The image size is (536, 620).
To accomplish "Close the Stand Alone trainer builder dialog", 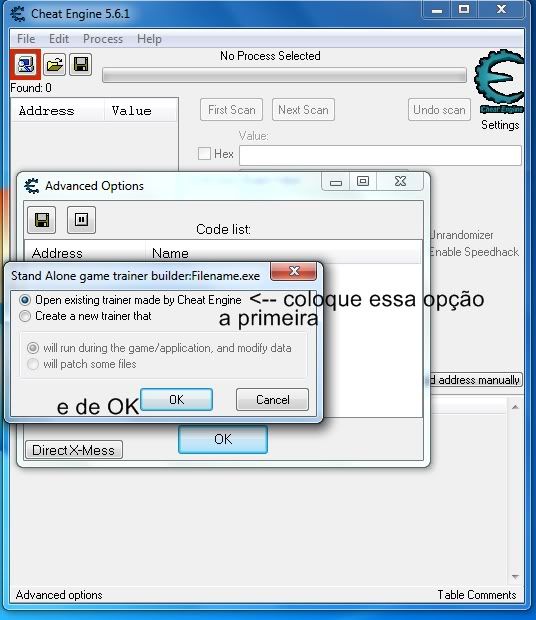I will pyautogui.click(x=294, y=271).
